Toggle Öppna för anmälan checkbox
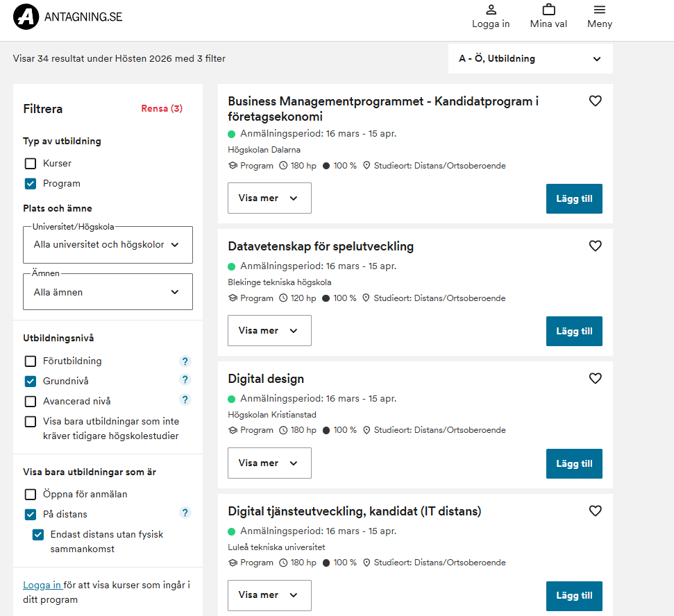Image resolution: width=674 pixels, height=616 pixels. click(31, 495)
